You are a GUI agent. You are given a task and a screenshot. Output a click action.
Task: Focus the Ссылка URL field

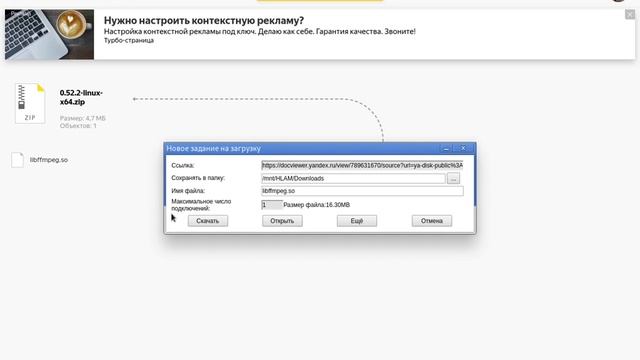pos(362,165)
